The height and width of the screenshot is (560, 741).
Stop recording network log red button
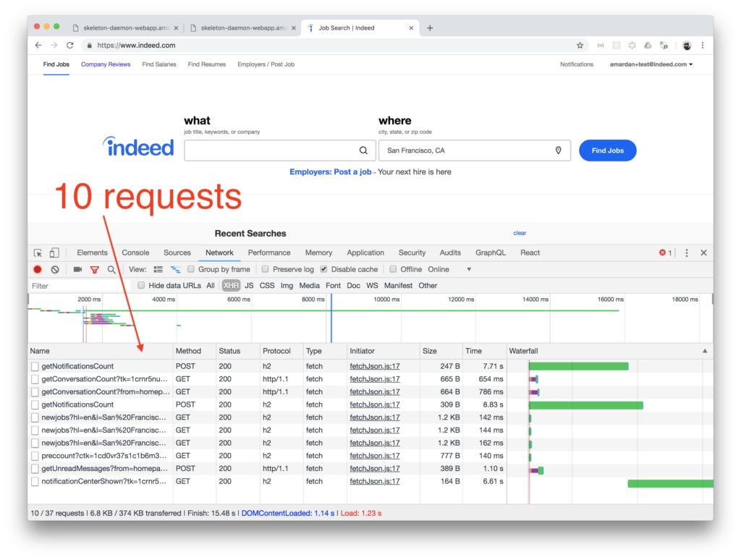(x=38, y=269)
